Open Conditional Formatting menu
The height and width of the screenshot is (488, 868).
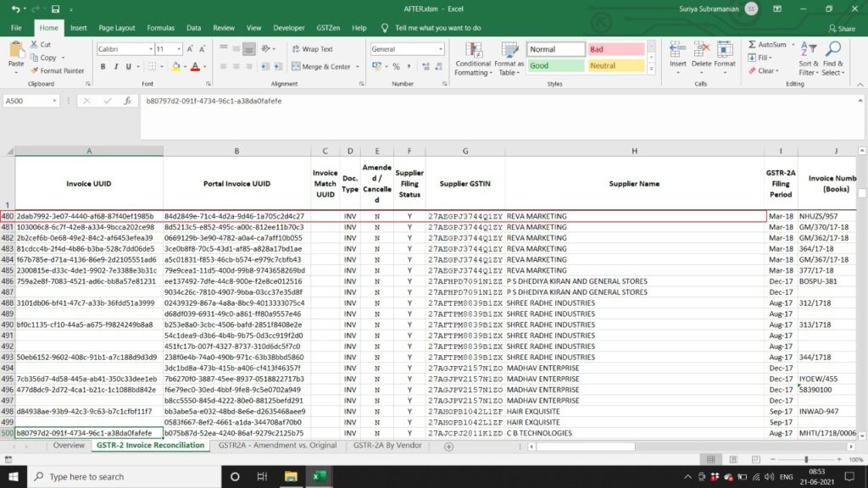tap(473, 59)
